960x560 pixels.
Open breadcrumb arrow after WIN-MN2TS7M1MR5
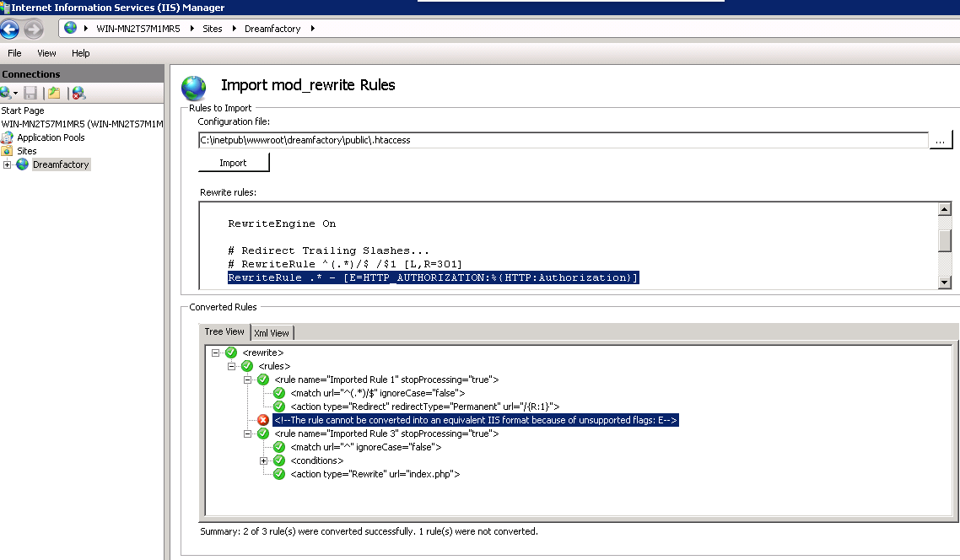[x=191, y=28]
